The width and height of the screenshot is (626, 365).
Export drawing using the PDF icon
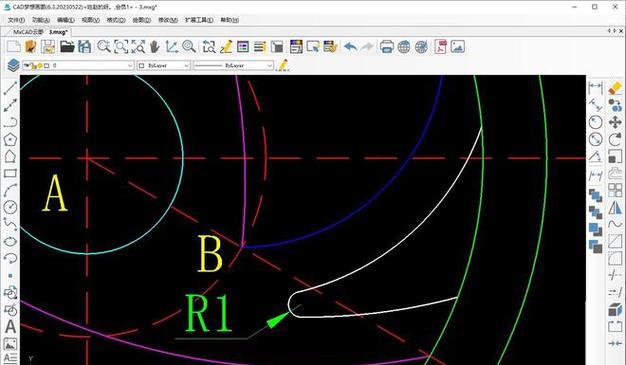click(441, 47)
